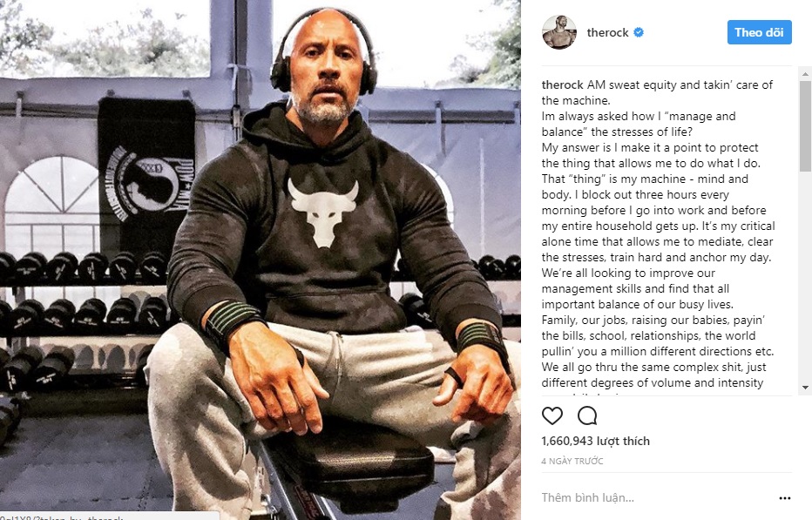Screen dimensions: 812x520
Task: View the 1,660,943 lượt thích likes list
Action: click(x=595, y=442)
